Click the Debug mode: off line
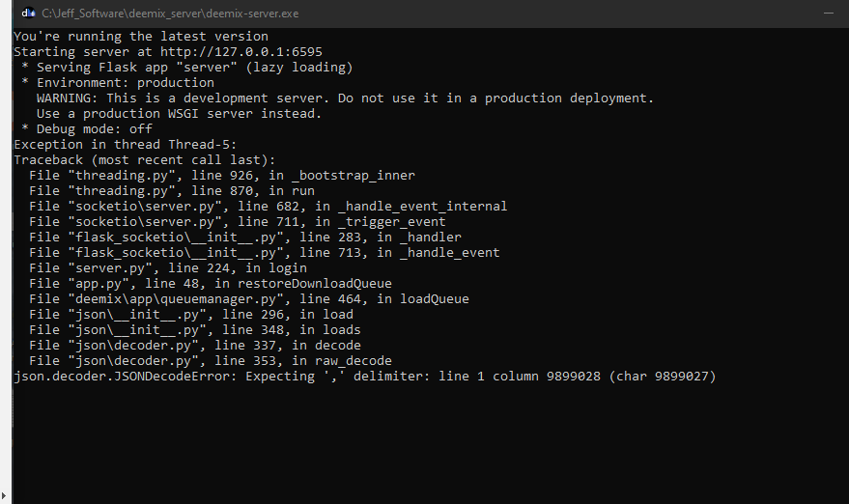The width and height of the screenshot is (849, 504). (x=87, y=128)
